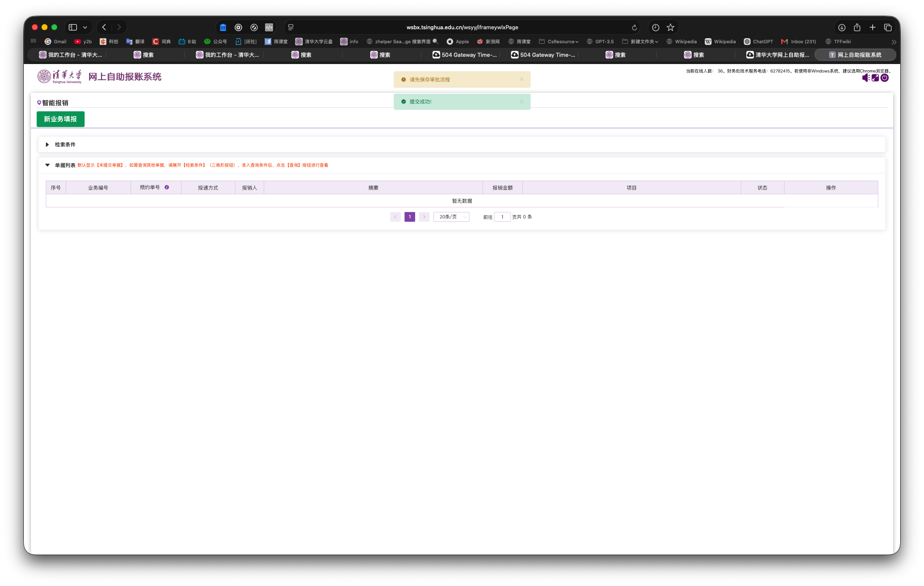Click the location pin beside 智能报销
The width and height of the screenshot is (924, 586).
coord(39,103)
